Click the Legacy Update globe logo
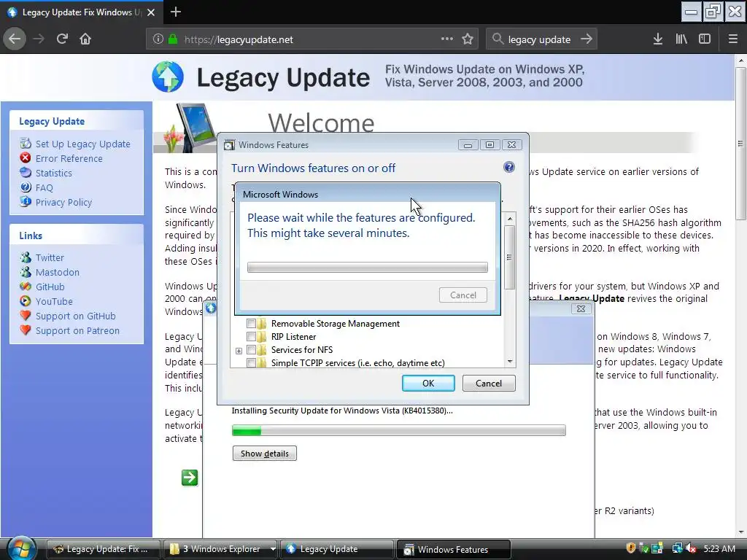The image size is (747, 560). point(168,77)
